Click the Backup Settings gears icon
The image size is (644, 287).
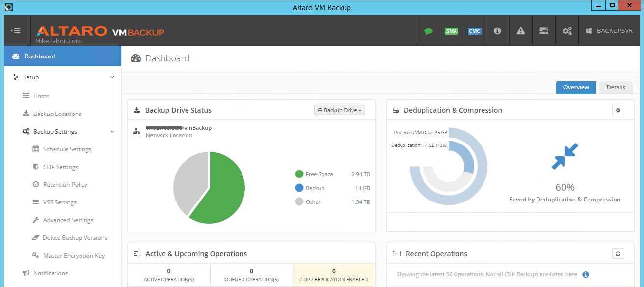tap(26, 132)
